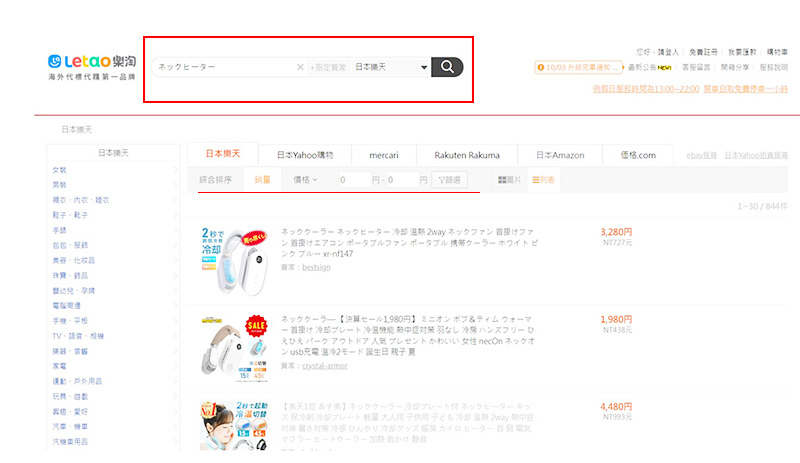Image resolution: width=800 pixels, height=463 pixels.
Task: Select the 日本Amazon tab
Action: coord(560,155)
